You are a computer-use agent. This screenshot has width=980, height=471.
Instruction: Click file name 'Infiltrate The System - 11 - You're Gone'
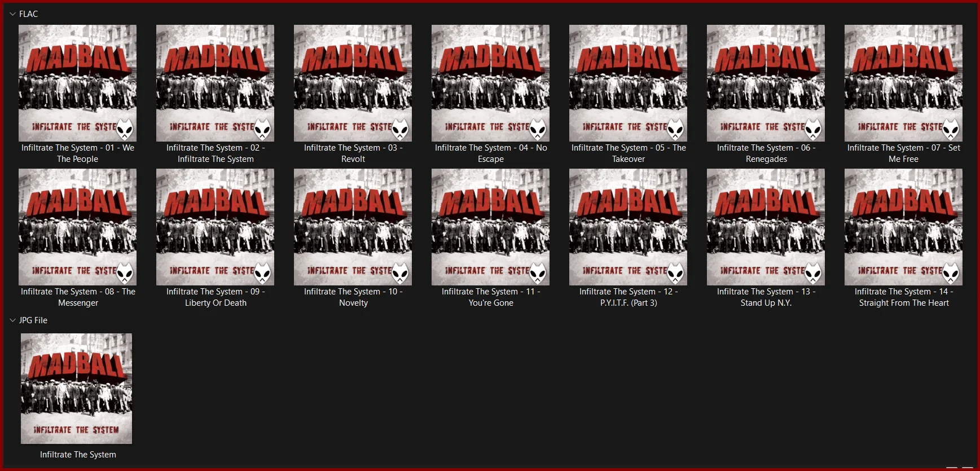point(491,297)
